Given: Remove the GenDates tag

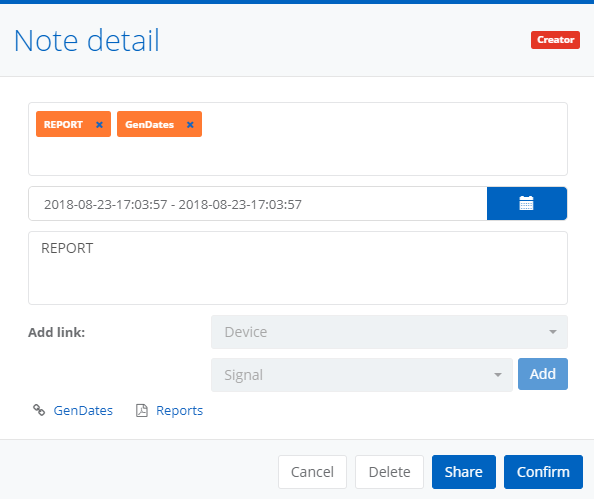Looking at the screenshot, I should coord(190,125).
